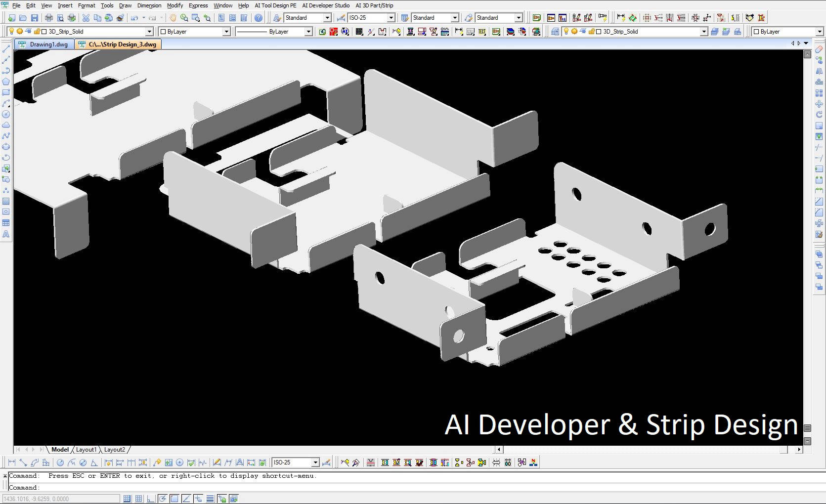
Task: Select the Pan hand tool
Action: pos(173,18)
